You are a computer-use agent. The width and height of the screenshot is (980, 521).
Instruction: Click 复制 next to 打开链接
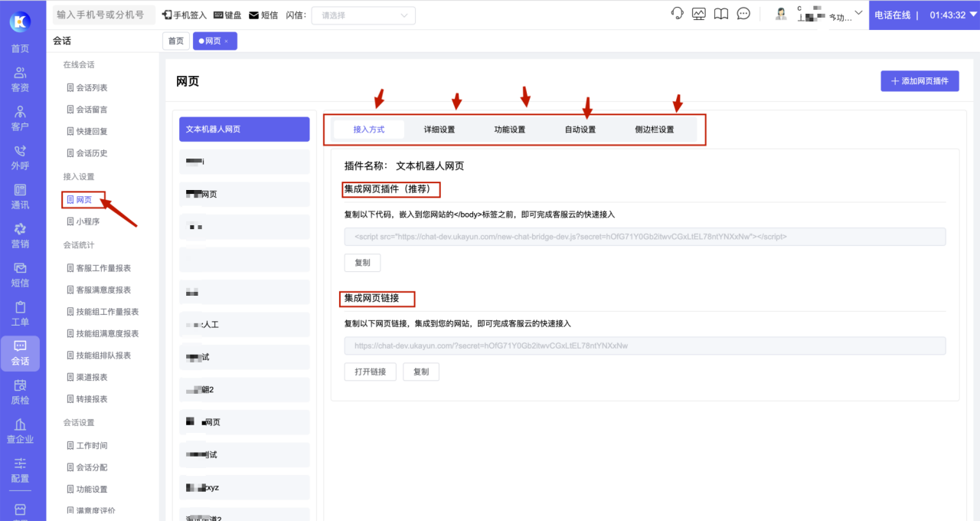pyautogui.click(x=421, y=372)
